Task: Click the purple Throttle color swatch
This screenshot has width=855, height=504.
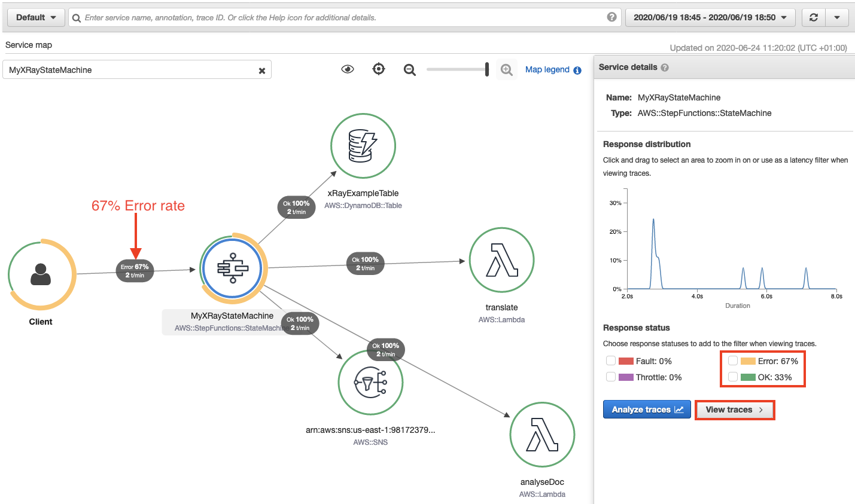Action: (626, 377)
